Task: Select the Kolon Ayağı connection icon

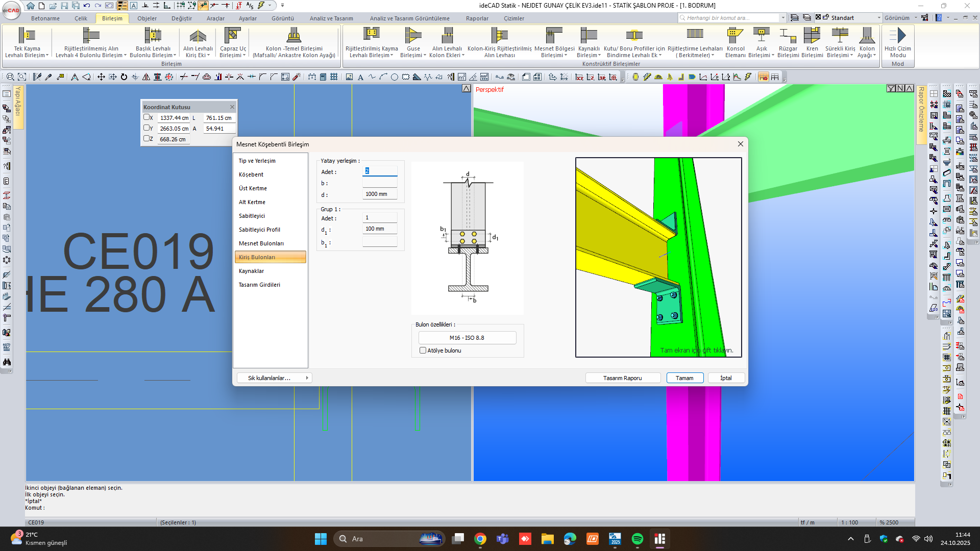Action: [x=866, y=36]
